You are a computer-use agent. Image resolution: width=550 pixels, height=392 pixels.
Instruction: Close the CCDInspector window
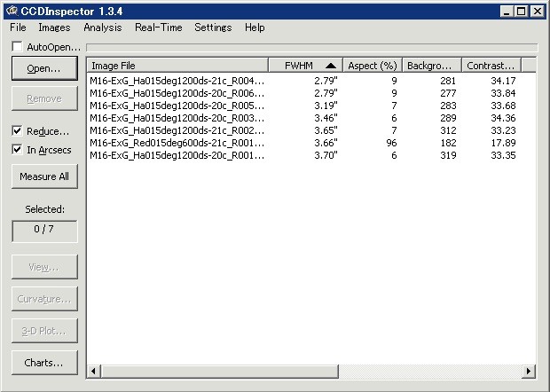537,12
